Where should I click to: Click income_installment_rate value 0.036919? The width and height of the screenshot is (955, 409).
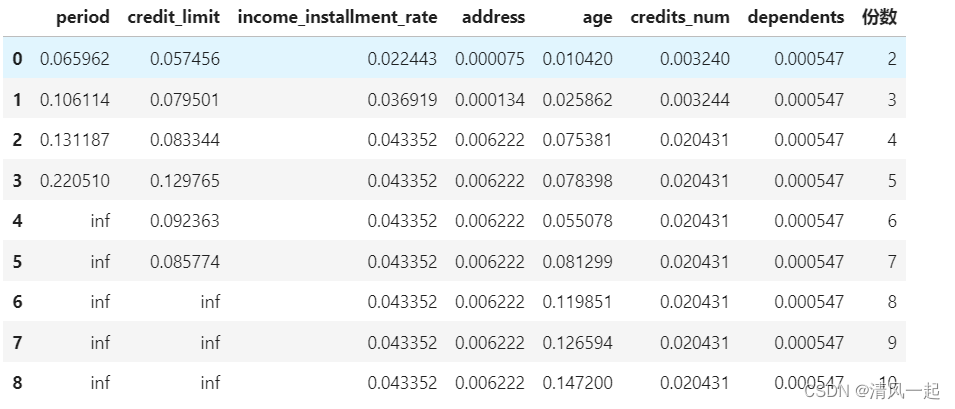[402, 99]
